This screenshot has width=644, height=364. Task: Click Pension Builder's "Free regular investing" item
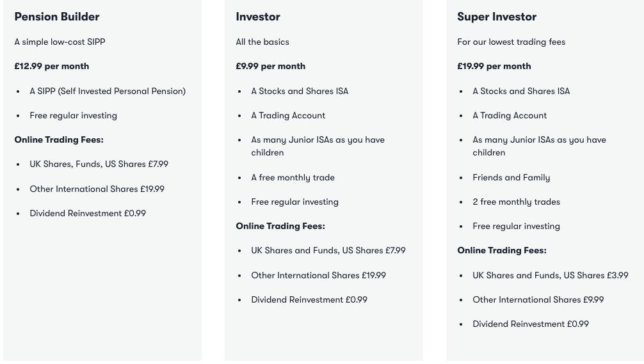pyautogui.click(x=74, y=115)
